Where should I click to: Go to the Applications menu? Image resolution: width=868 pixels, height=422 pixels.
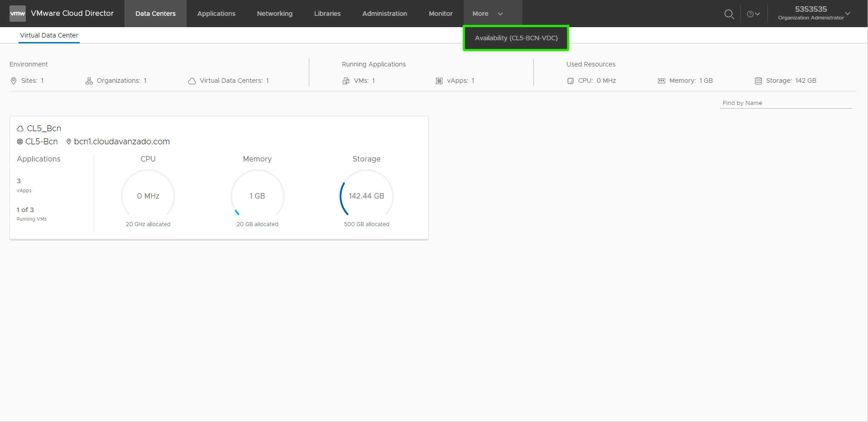point(216,14)
